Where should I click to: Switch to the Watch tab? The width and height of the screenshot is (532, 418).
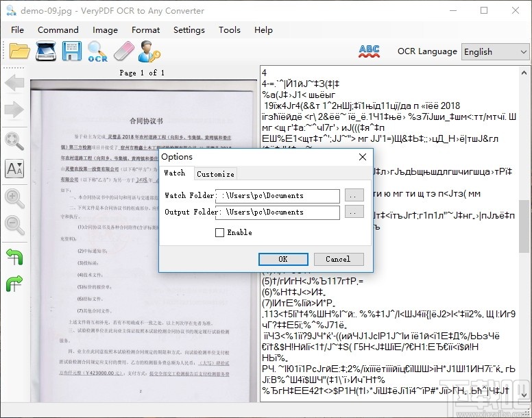[x=175, y=173]
